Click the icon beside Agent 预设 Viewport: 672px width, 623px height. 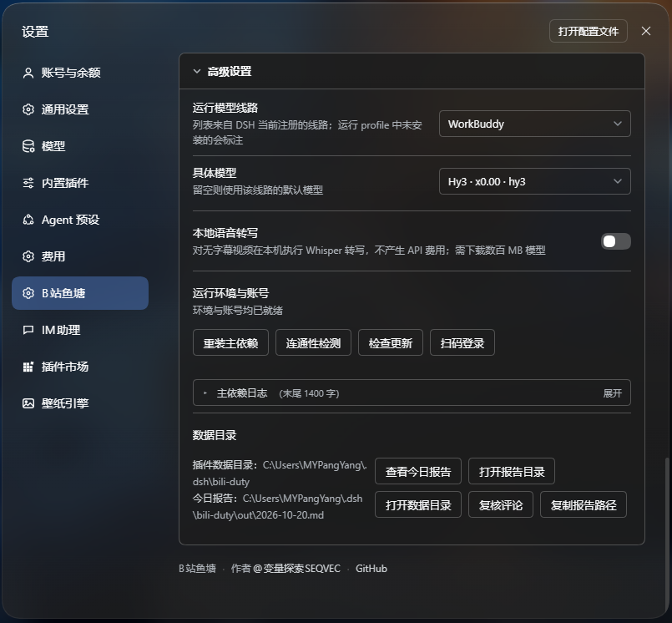28,220
